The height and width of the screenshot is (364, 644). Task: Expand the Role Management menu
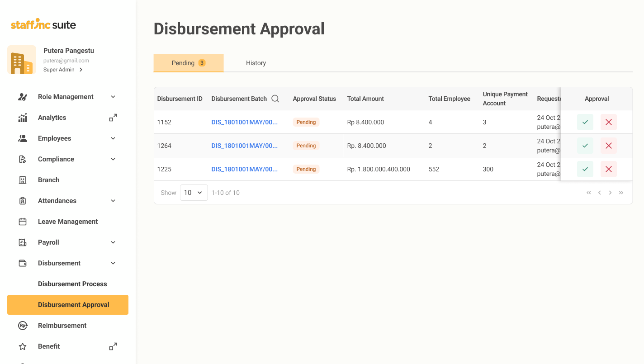point(113,97)
